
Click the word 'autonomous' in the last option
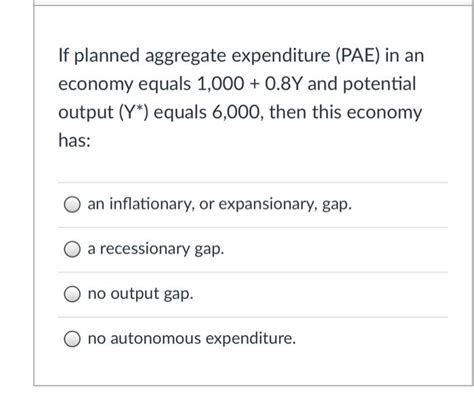click(x=156, y=339)
